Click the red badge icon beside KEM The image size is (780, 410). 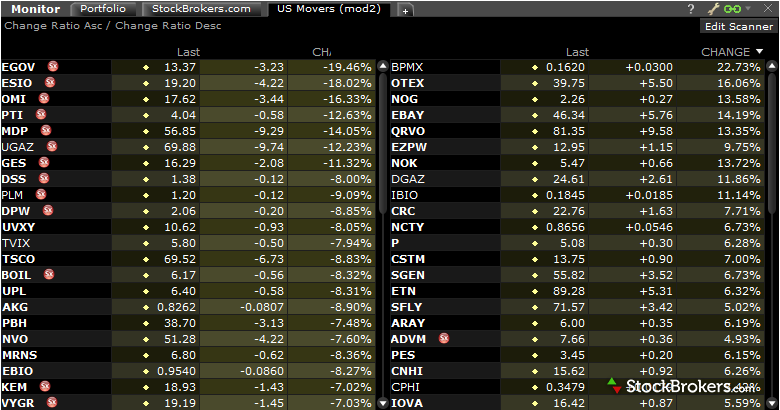click(45, 386)
